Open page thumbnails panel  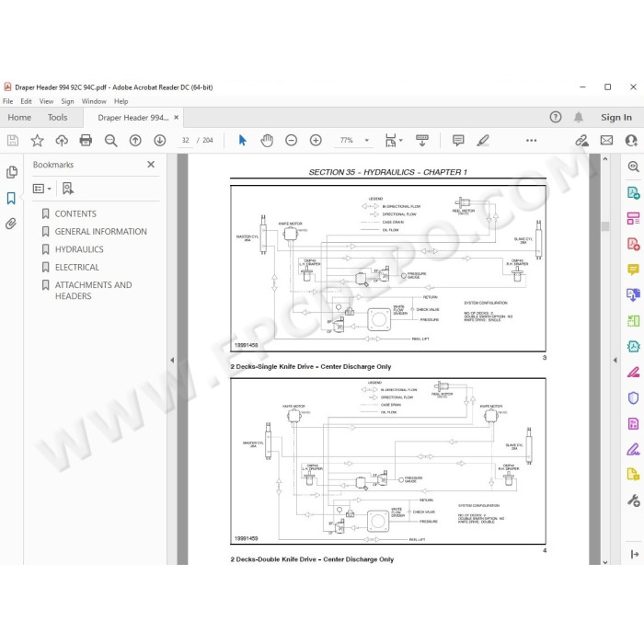[x=11, y=172]
